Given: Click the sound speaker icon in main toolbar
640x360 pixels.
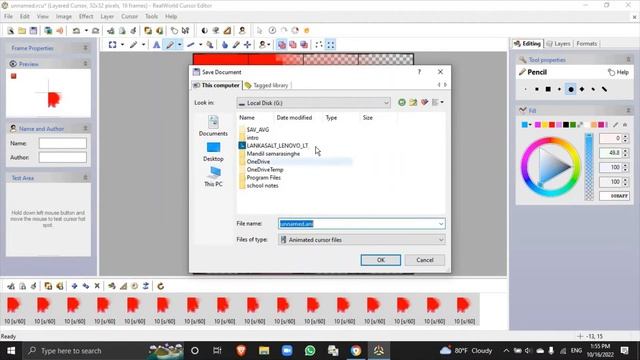Looking at the screenshot, I should tap(60, 31).
